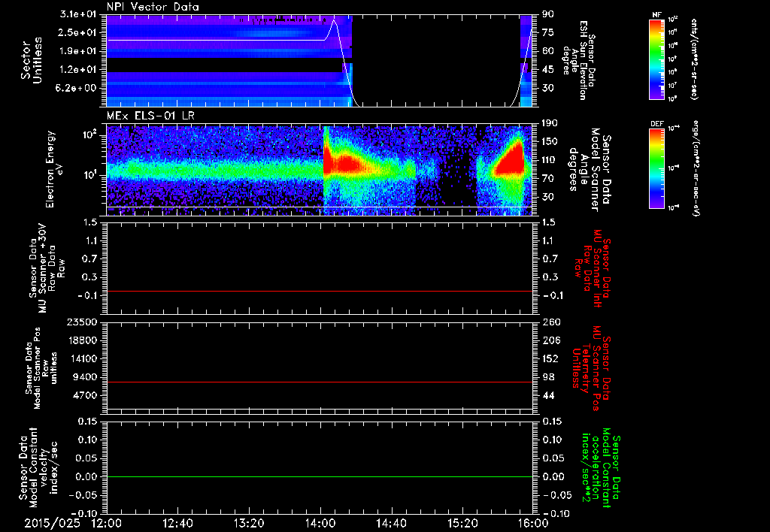
Task: Click the 44 telemetry tick label
Action: 548,395
